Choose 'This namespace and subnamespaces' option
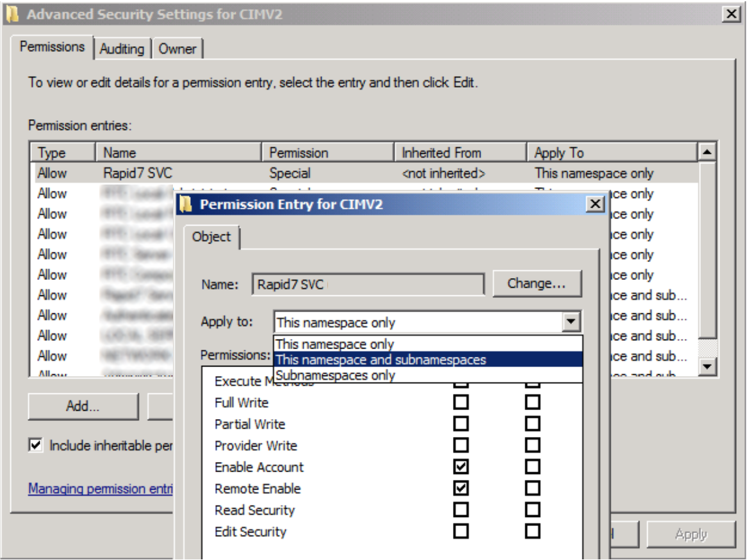The image size is (747, 560). pyautogui.click(x=428, y=359)
